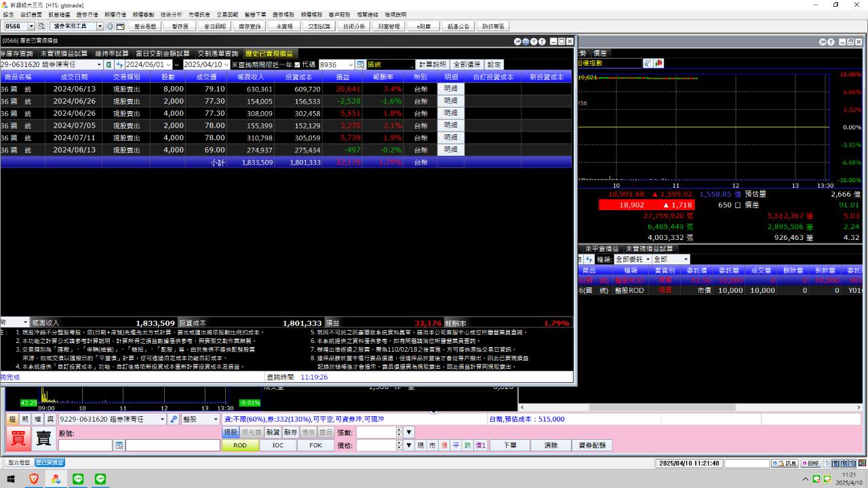Open stock lookup icon in order entry panel
This screenshot has width=868, height=488.
coord(119,445)
